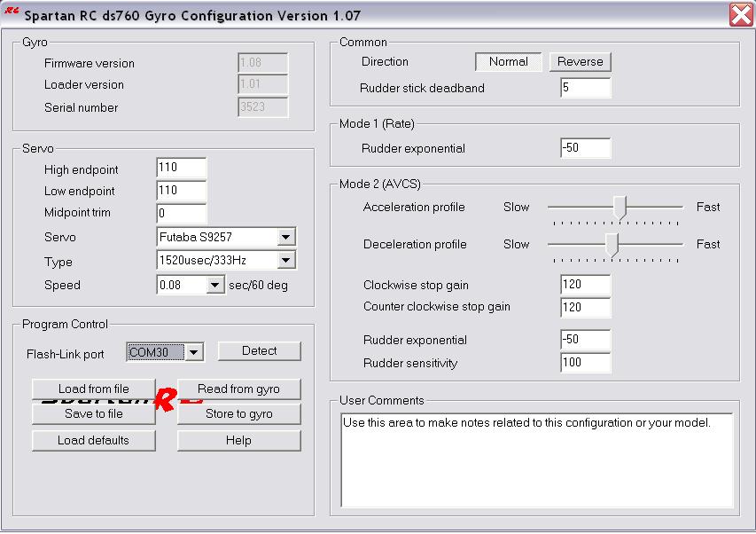
Task: Click the Deceleration profile slider handle
Action: 611,245
